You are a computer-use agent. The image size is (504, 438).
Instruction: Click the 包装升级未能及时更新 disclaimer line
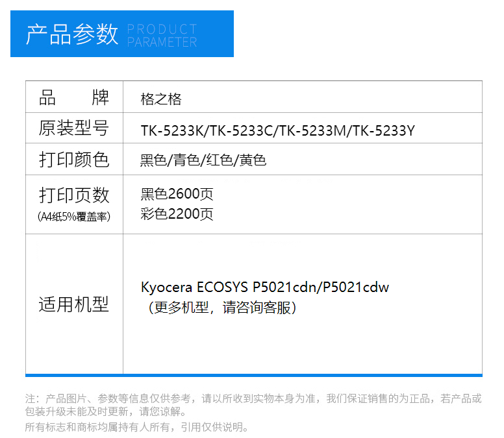[x=106, y=411]
